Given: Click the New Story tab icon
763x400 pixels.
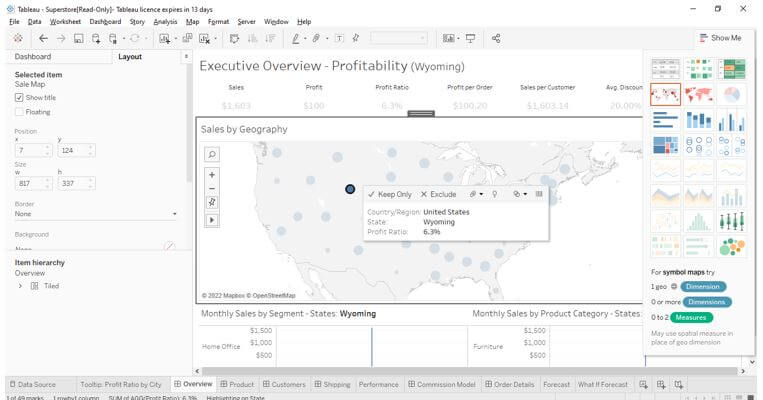Looking at the screenshot, I should click(x=679, y=384).
